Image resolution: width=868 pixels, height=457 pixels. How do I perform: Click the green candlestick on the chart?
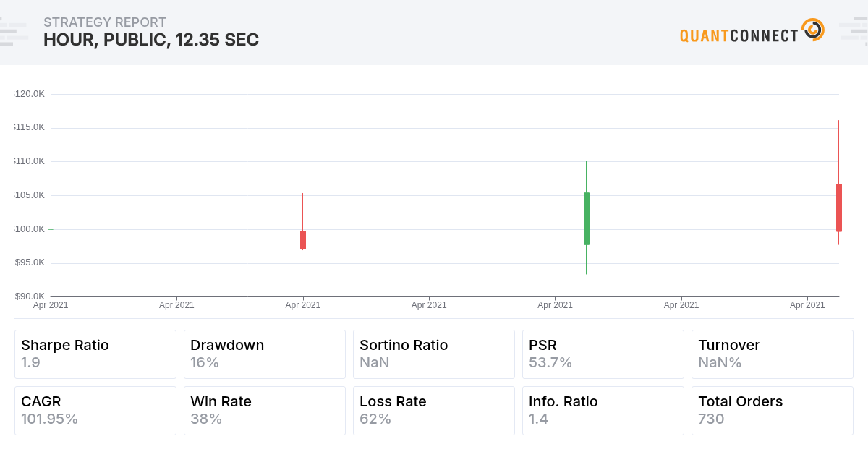pyautogui.click(x=587, y=218)
